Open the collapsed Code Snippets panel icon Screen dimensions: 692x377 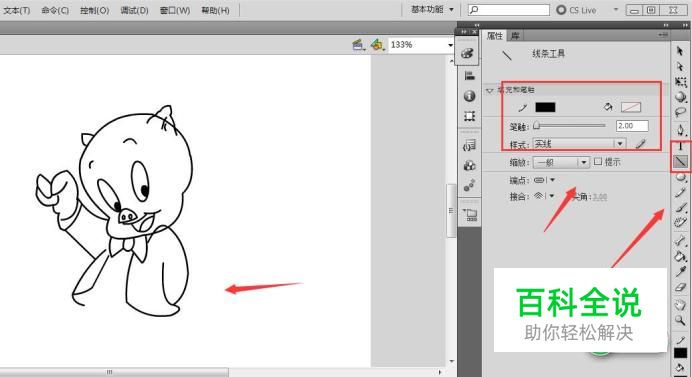point(469,145)
